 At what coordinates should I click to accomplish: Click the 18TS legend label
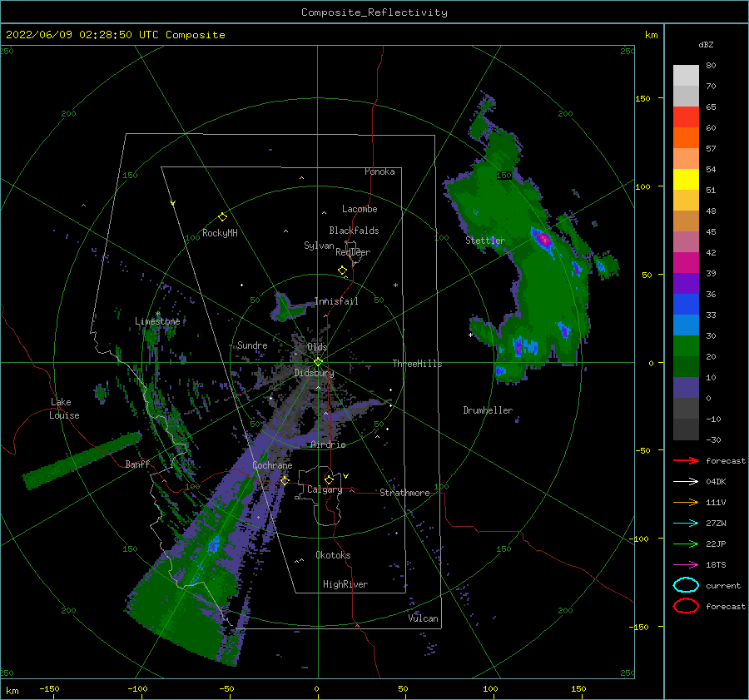click(716, 565)
